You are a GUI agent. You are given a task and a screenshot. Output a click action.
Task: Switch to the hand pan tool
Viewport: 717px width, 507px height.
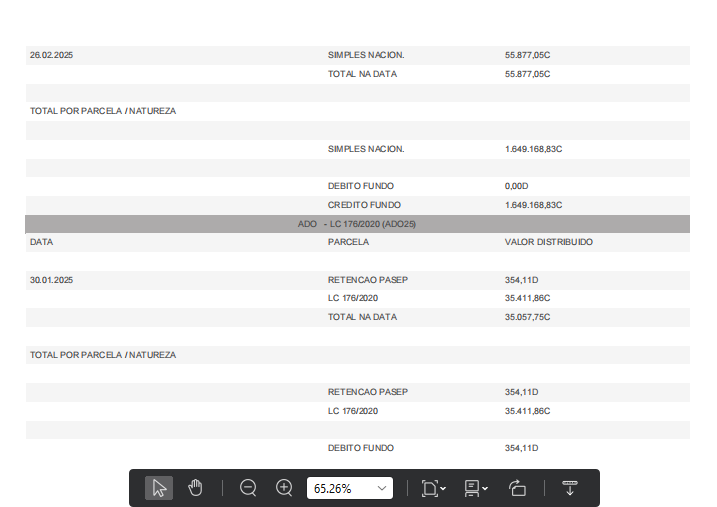tap(195, 488)
